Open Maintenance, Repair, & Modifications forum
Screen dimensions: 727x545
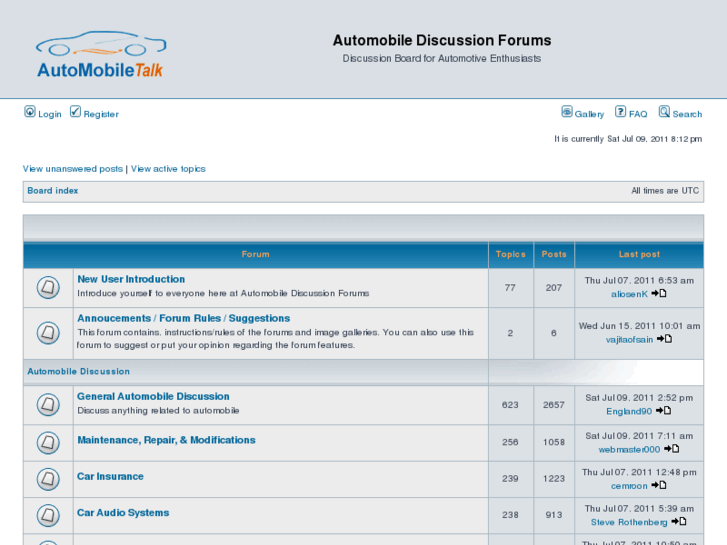click(166, 440)
